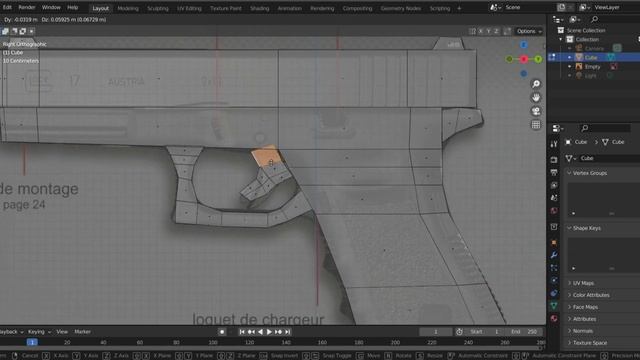
Task: Expand the Face Maps panel
Action: pos(569,307)
